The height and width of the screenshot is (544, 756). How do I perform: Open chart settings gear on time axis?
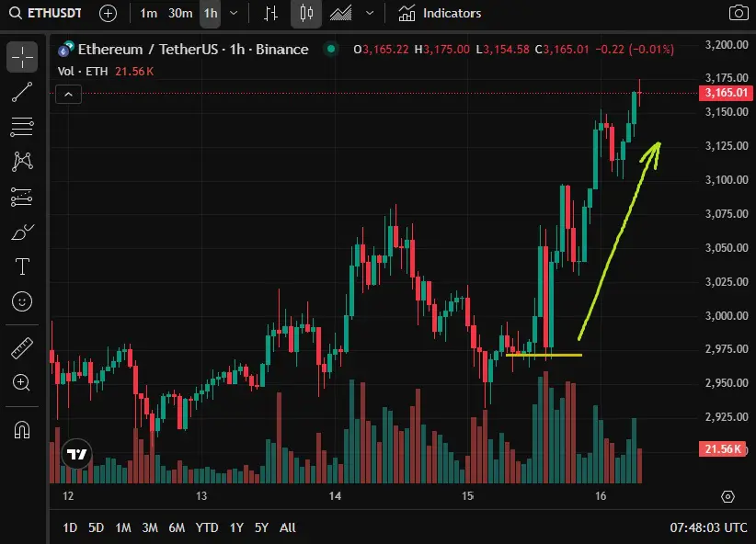pyautogui.click(x=727, y=496)
